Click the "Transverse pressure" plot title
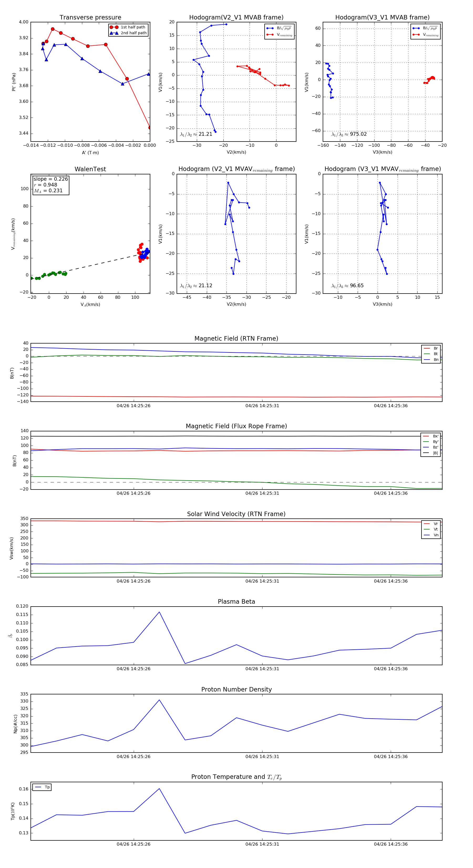Screen dimensions: 473x868 click(x=90, y=18)
